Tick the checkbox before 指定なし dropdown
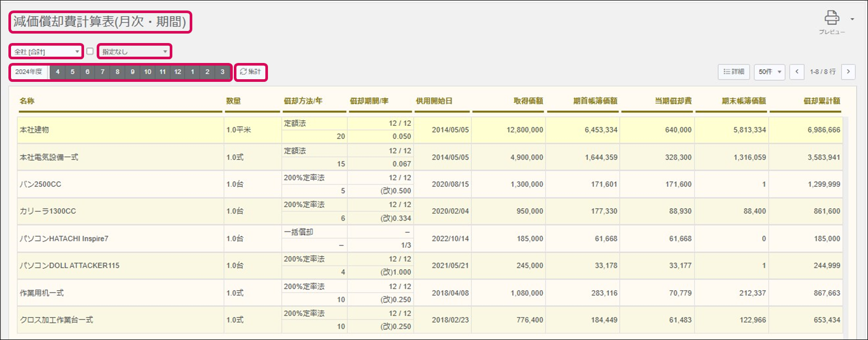 90,51
